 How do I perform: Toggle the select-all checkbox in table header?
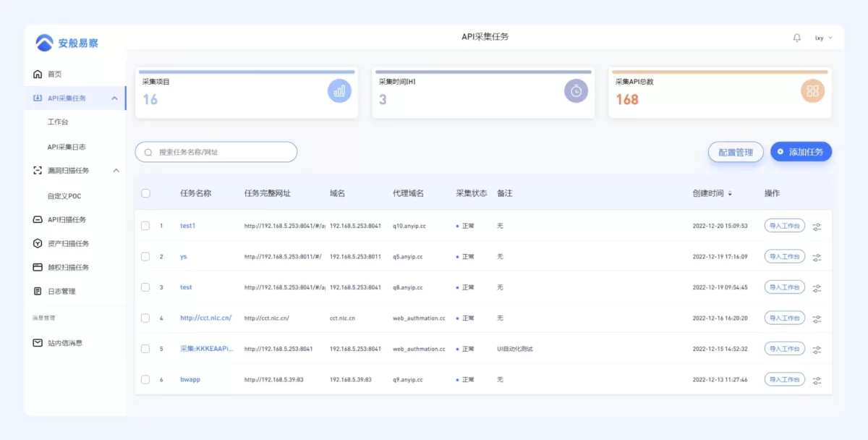pyautogui.click(x=145, y=193)
